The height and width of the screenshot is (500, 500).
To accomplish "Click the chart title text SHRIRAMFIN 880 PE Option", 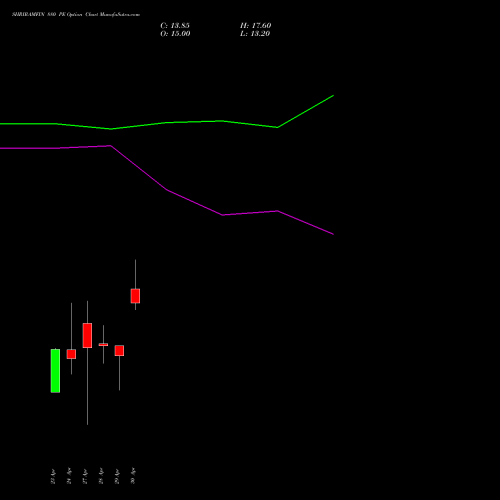I will coord(47,15).
